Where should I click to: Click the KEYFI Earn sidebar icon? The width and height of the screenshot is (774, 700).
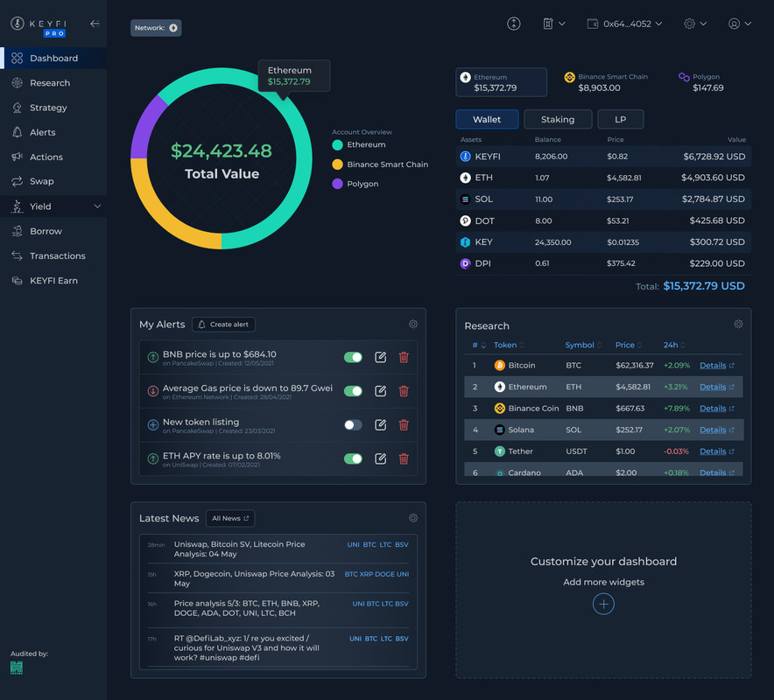point(18,281)
